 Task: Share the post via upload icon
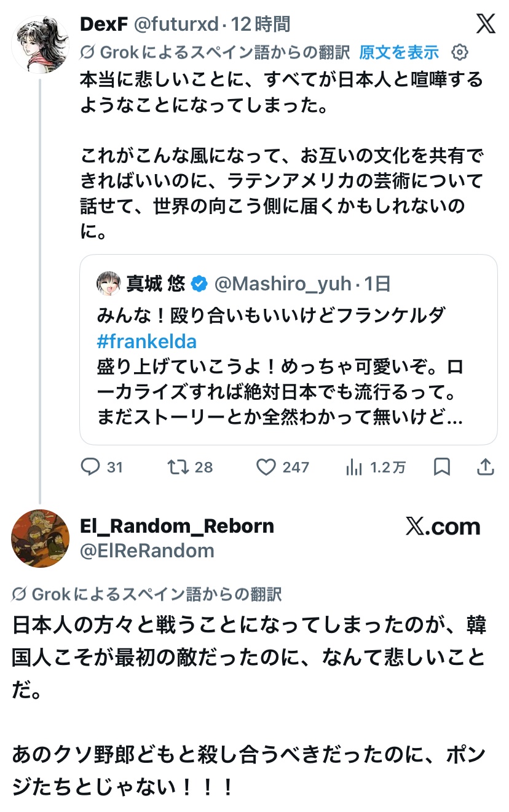486,468
